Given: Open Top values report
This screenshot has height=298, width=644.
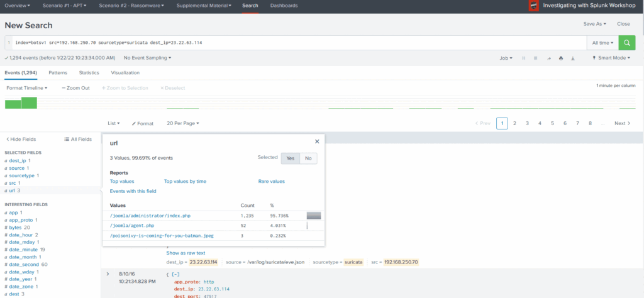Looking at the screenshot, I should click(x=122, y=182).
